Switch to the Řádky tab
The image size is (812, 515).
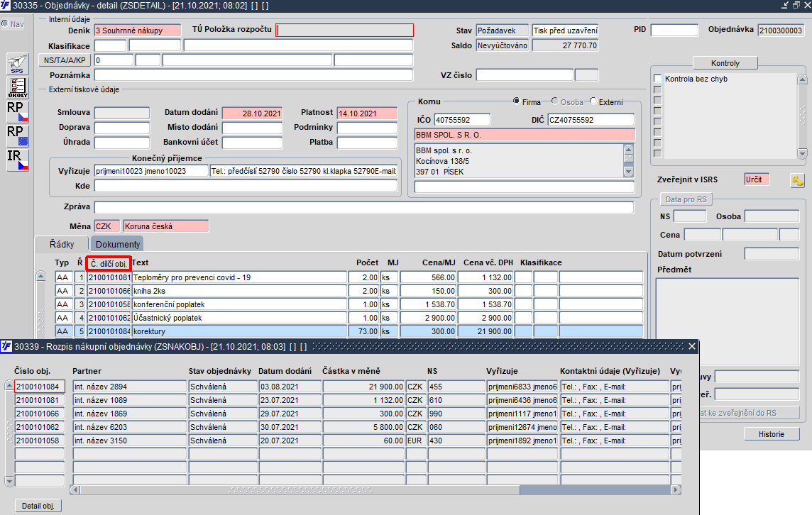62,244
